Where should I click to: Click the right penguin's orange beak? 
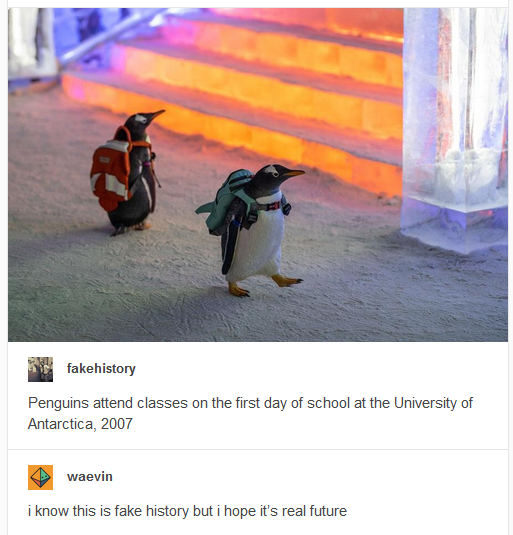[293, 173]
